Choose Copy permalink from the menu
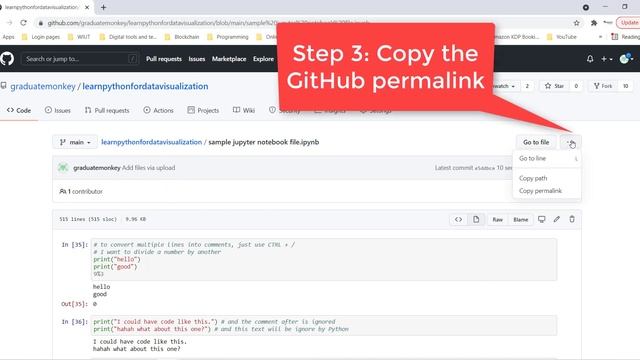Viewport: 640px width, 360px height. (x=547, y=191)
